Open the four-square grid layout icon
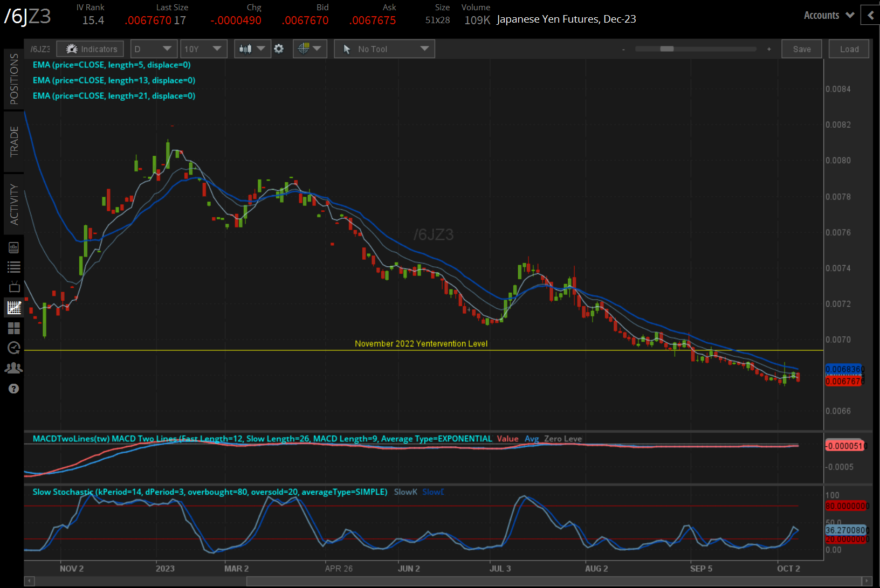Viewport: 880px width, 588px height. 14,328
